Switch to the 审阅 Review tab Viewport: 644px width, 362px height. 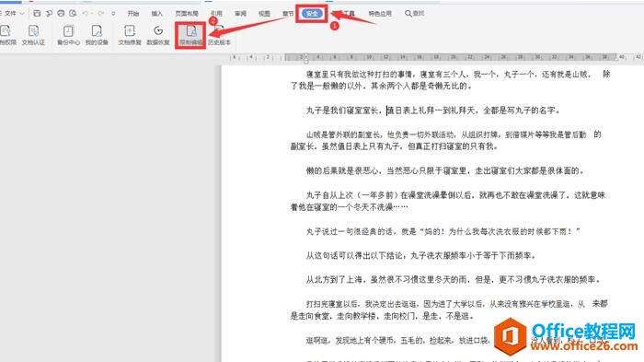click(240, 14)
